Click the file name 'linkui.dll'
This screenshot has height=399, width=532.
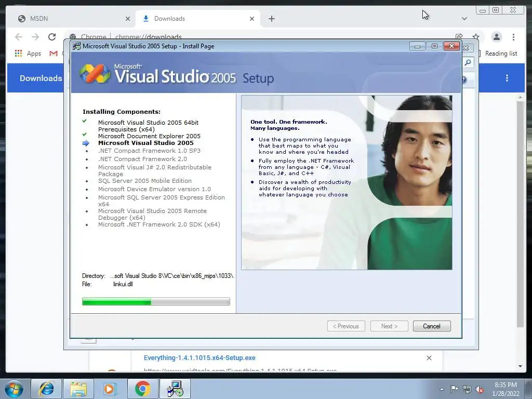(x=123, y=284)
